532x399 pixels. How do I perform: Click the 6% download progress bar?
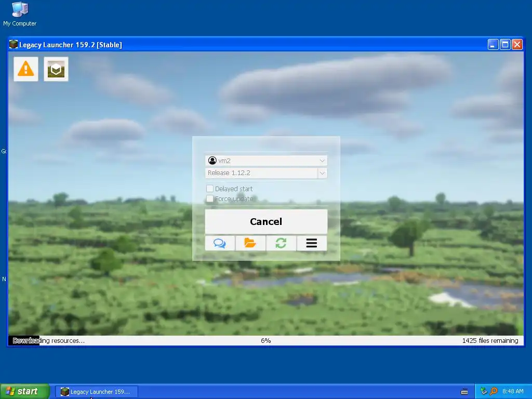pyautogui.click(x=266, y=341)
